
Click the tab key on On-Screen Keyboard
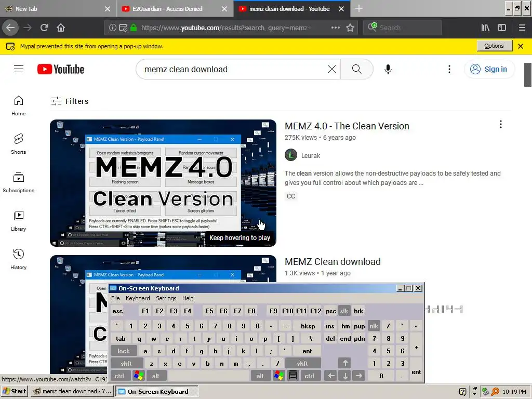[121, 339]
